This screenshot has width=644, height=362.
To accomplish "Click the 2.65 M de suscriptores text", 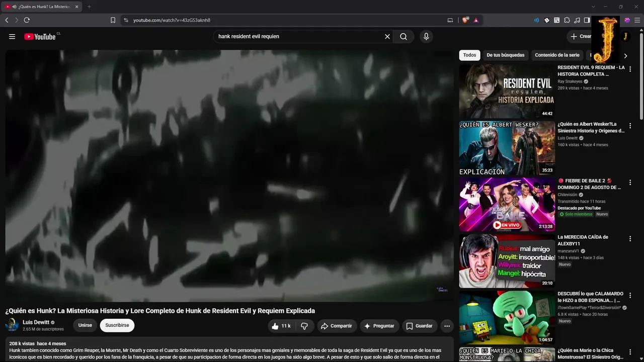I will coord(43,329).
